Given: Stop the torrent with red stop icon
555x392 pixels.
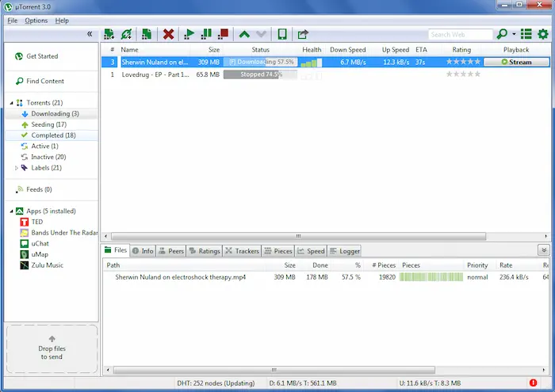Looking at the screenshot, I should click(223, 34).
